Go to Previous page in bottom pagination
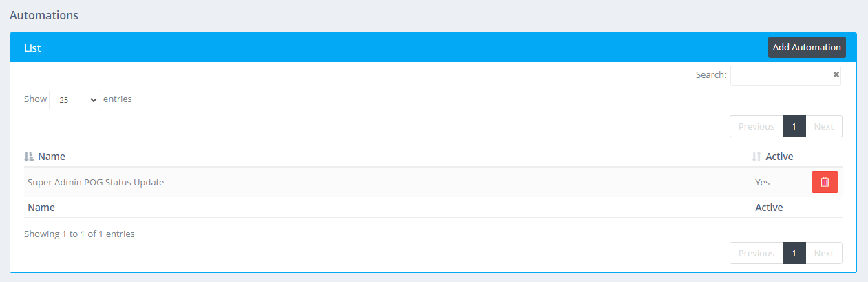This screenshot has width=868, height=282. (x=756, y=253)
